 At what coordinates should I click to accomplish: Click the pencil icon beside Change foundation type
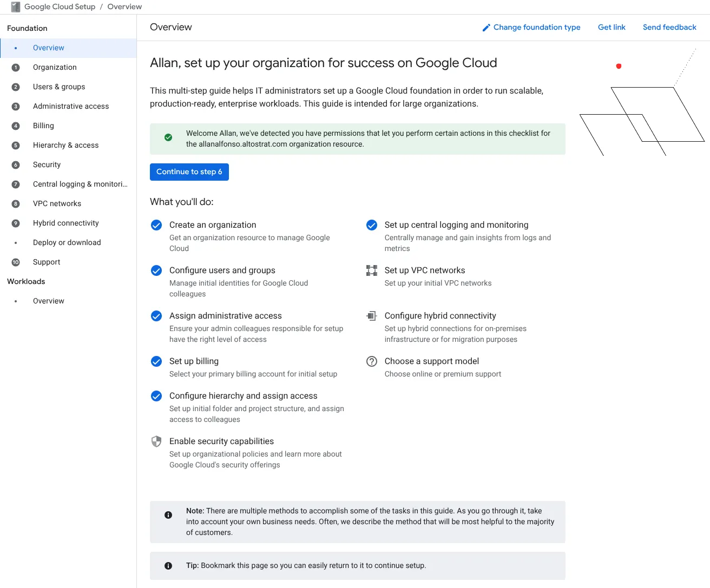[486, 28]
